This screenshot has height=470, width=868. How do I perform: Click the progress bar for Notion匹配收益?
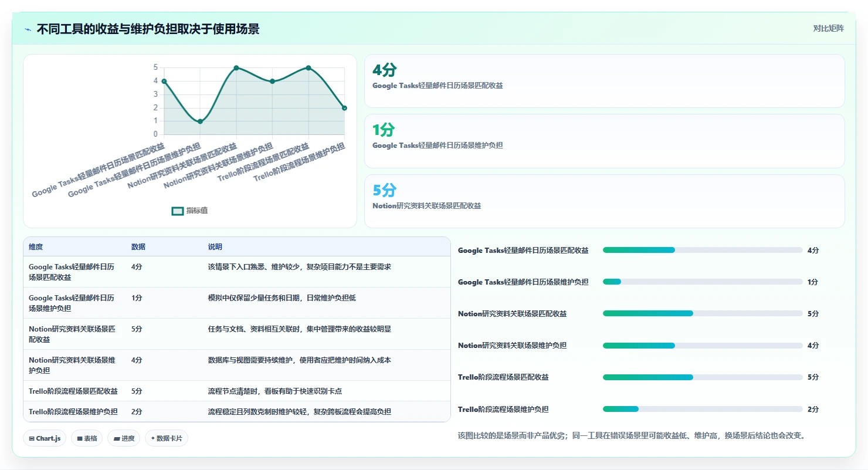(703, 313)
